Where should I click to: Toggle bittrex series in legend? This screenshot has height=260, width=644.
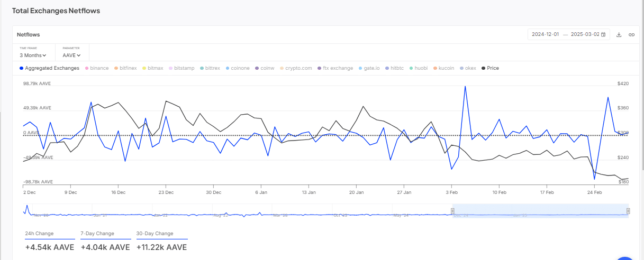click(210, 68)
